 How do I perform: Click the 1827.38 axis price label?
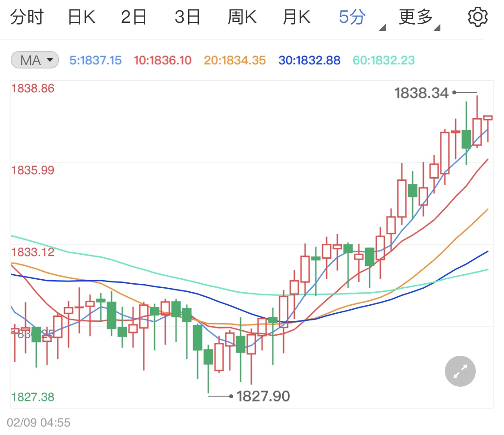tap(33, 397)
